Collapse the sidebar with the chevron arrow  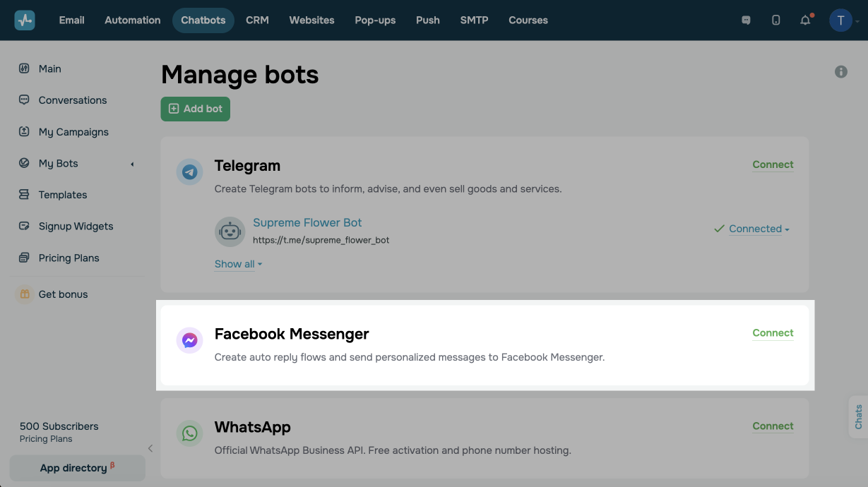[x=150, y=448]
